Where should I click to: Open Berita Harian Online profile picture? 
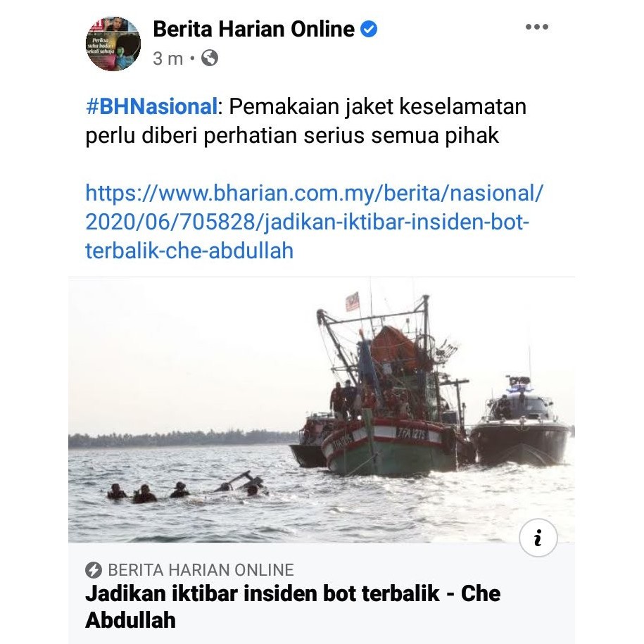[x=113, y=44]
